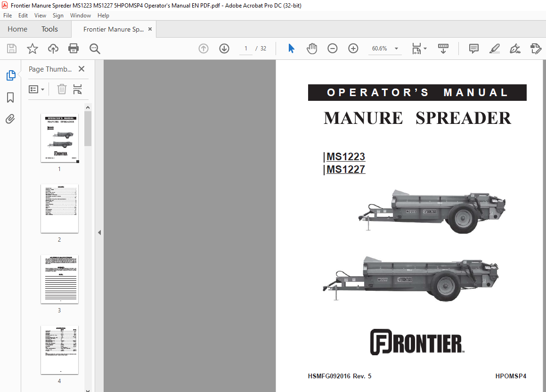Select the Frontier Manure Sp... document tab
This screenshot has height=392, width=546.
(x=114, y=29)
